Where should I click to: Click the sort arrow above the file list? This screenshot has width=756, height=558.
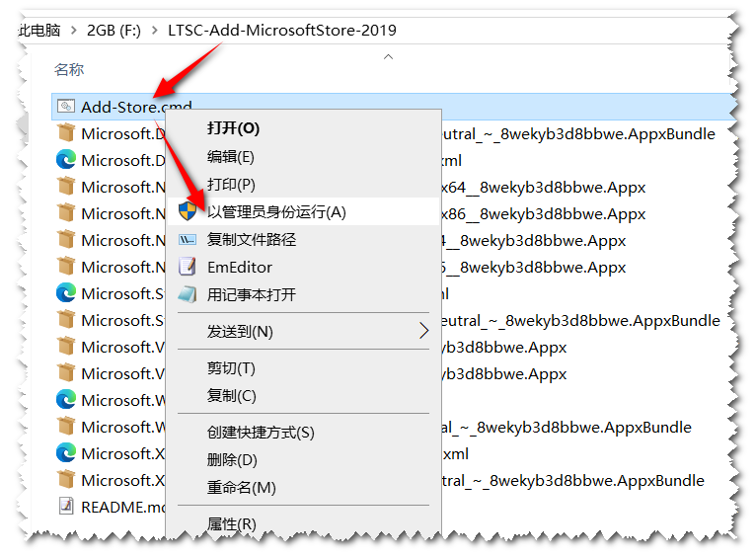coord(388,57)
